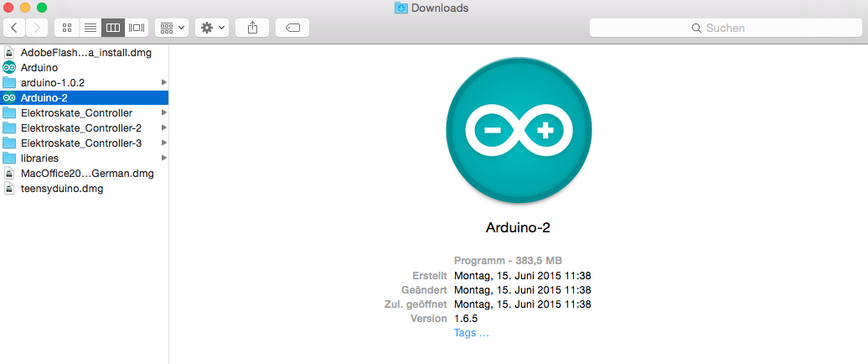Image resolution: width=868 pixels, height=364 pixels.
Task: Click the Erstellt date value
Action: [x=523, y=275]
